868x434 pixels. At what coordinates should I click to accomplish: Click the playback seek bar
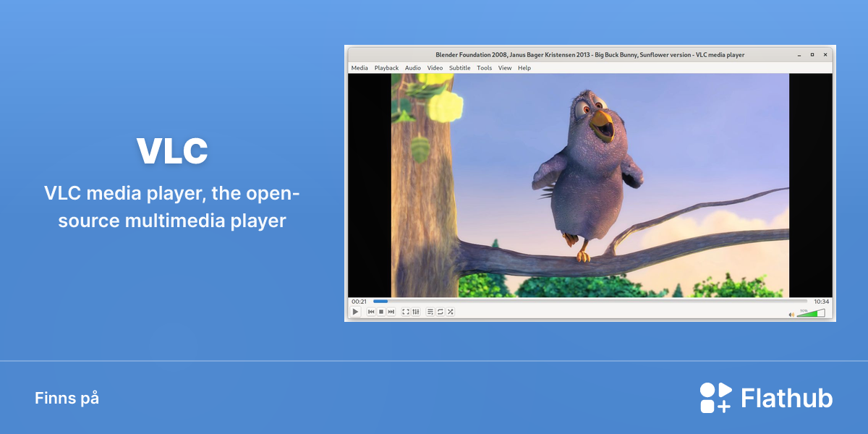click(590, 301)
